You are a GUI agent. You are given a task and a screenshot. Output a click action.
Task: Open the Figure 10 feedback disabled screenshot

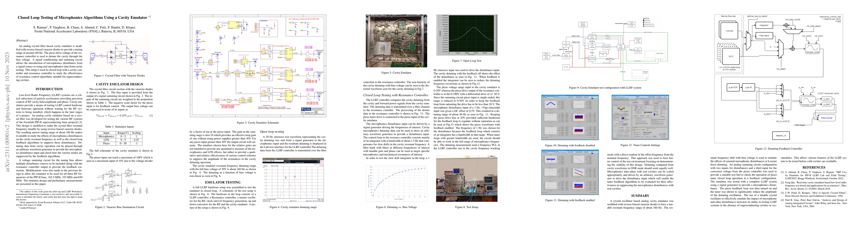click(570, 117)
